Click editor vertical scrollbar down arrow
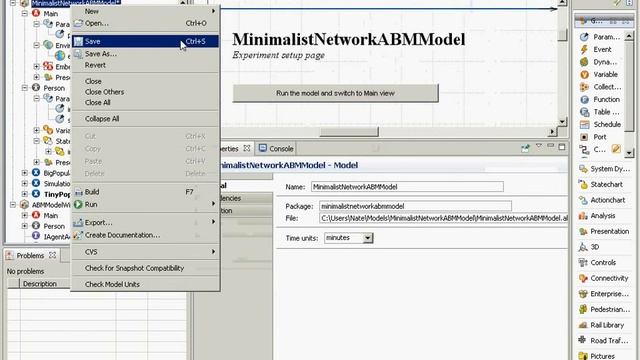Image resolution: width=640 pixels, height=360 pixels. point(562,122)
